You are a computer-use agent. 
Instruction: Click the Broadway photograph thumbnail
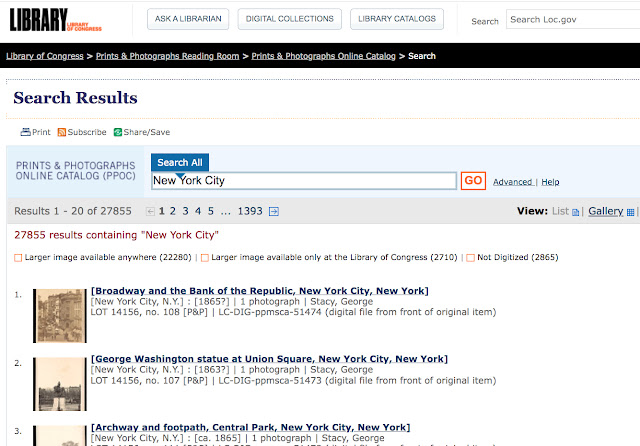60,316
